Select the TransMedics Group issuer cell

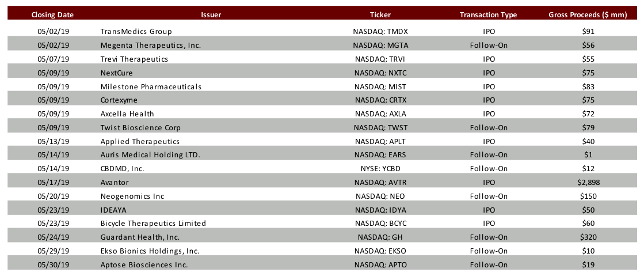pyautogui.click(x=136, y=31)
